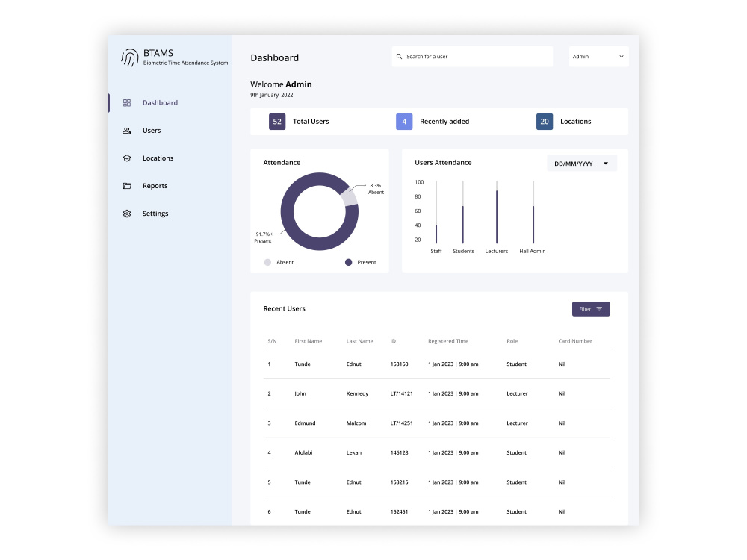
Task: Click the Reports folder icon in sidebar
Action: 127,186
